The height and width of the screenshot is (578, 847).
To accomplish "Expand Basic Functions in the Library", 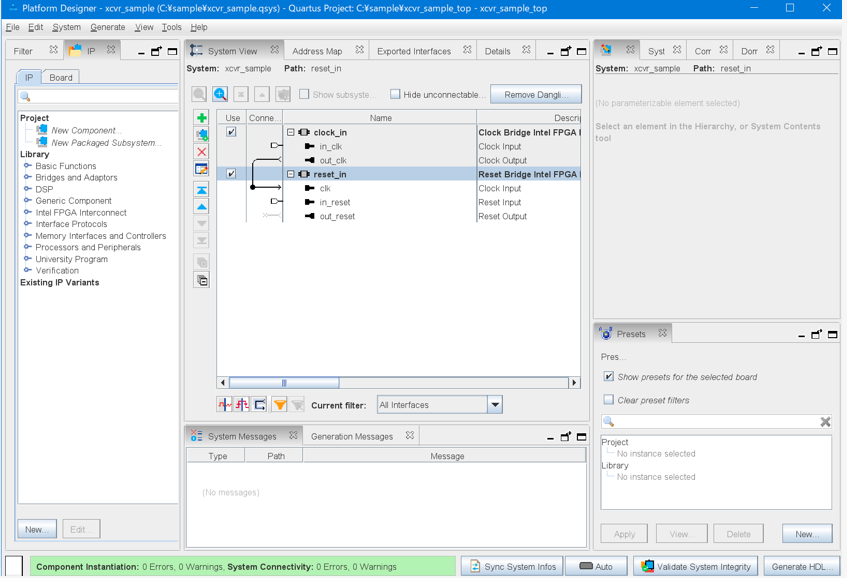I will coord(28,166).
